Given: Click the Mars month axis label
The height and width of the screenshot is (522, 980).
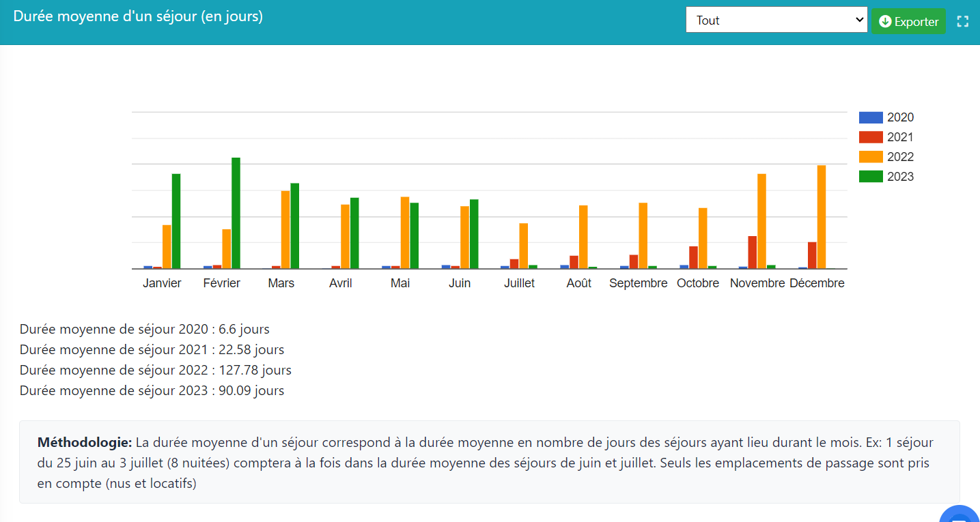Looking at the screenshot, I should pyautogui.click(x=281, y=283).
